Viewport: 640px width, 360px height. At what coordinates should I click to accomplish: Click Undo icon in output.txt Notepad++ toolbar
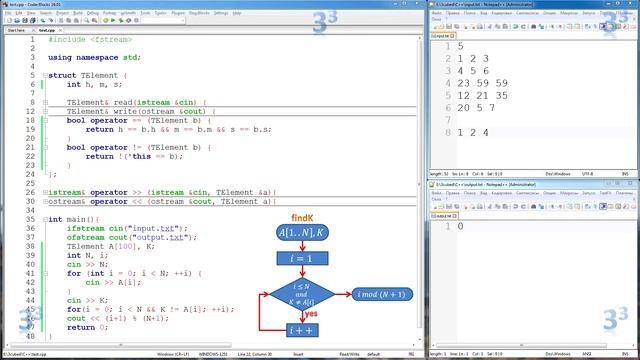click(516, 207)
